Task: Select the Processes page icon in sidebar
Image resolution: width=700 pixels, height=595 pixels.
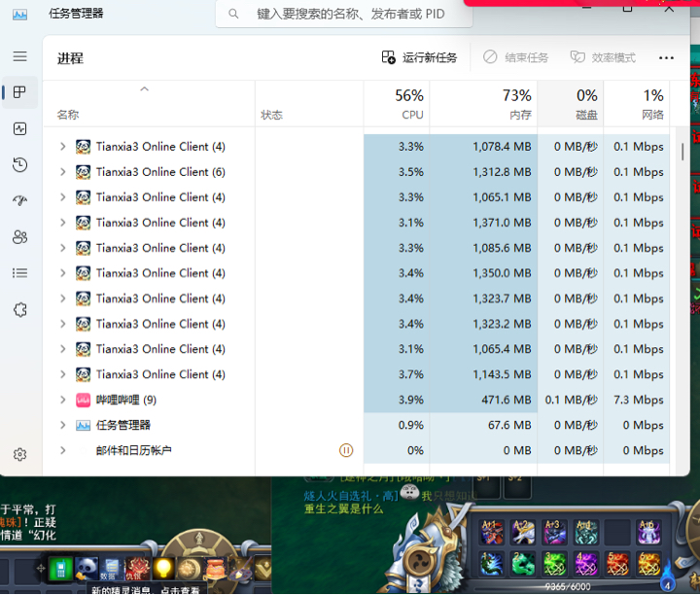Action: (x=19, y=92)
